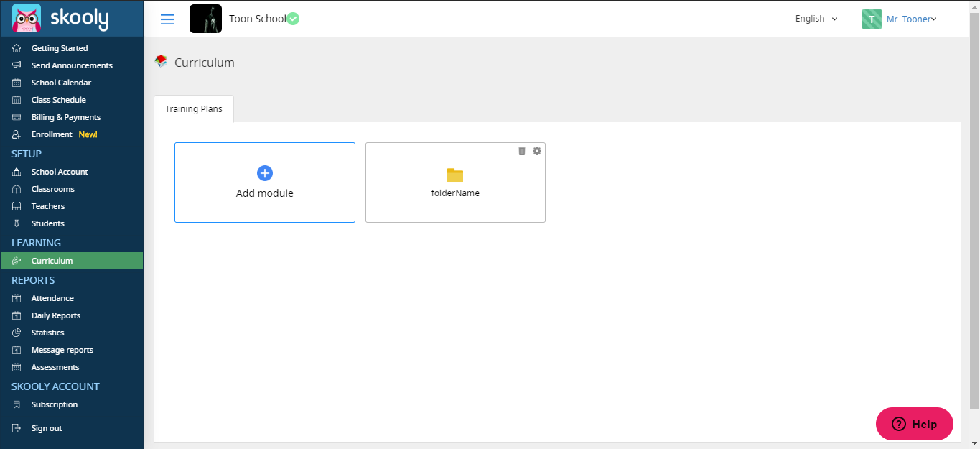The height and width of the screenshot is (449, 980).
Task: Click the Send Announcements megaphone icon
Action: point(17,65)
